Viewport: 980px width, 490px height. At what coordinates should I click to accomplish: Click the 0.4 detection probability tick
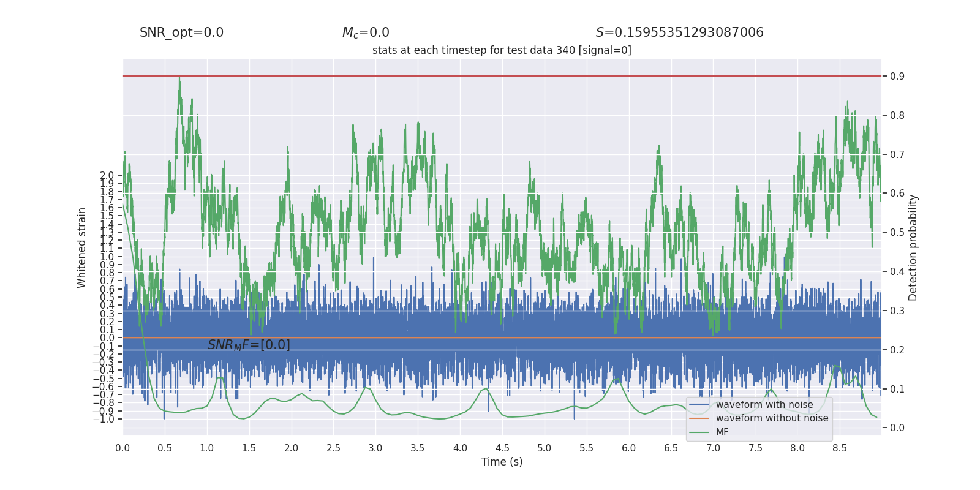coord(897,272)
